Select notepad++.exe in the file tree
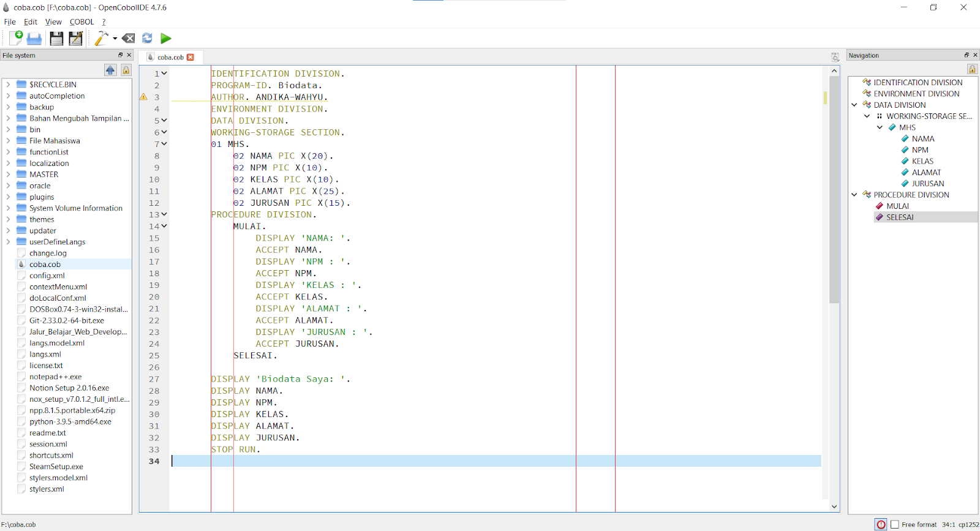Screen dimensions: 980x531 (x=55, y=377)
